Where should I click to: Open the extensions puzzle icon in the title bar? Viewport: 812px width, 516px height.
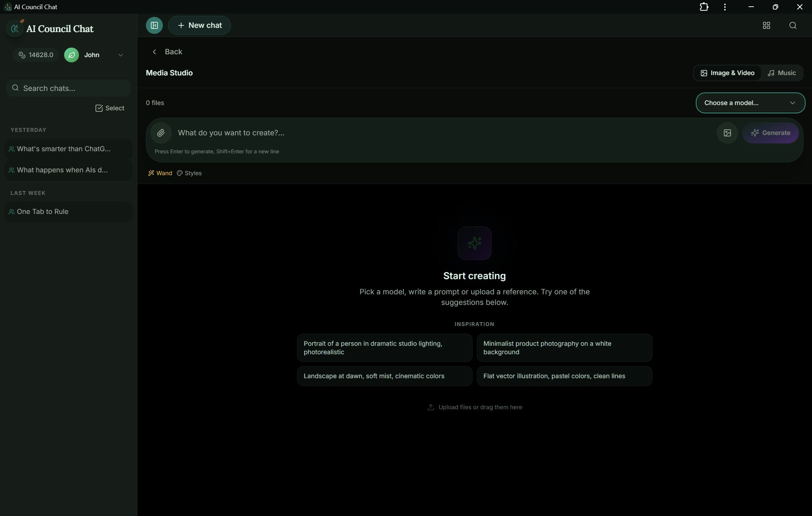click(x=704, y=7)
